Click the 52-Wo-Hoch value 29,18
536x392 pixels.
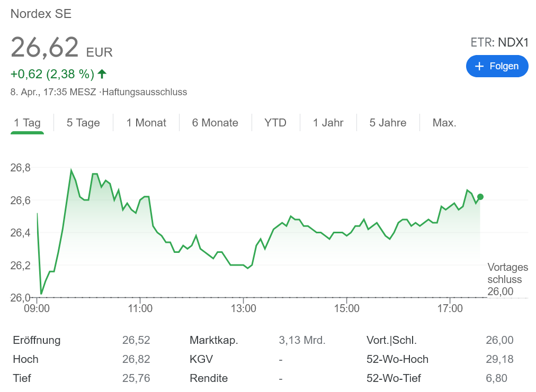click(499, 359)
